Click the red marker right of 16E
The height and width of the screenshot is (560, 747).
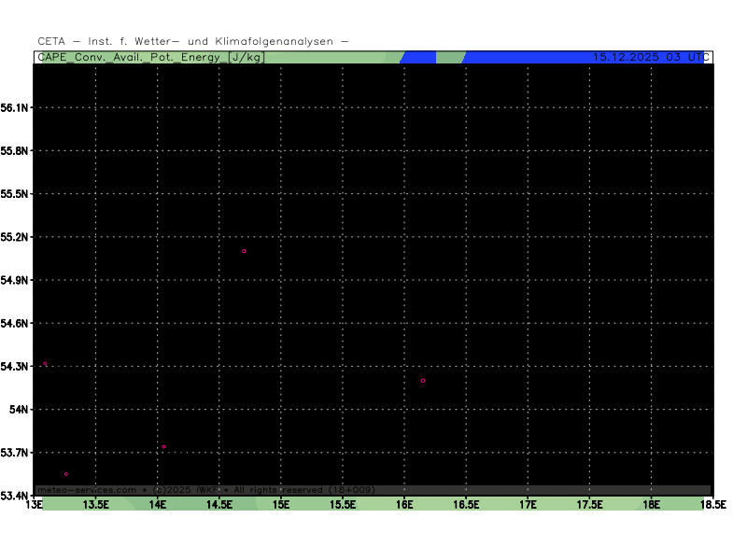423,381
